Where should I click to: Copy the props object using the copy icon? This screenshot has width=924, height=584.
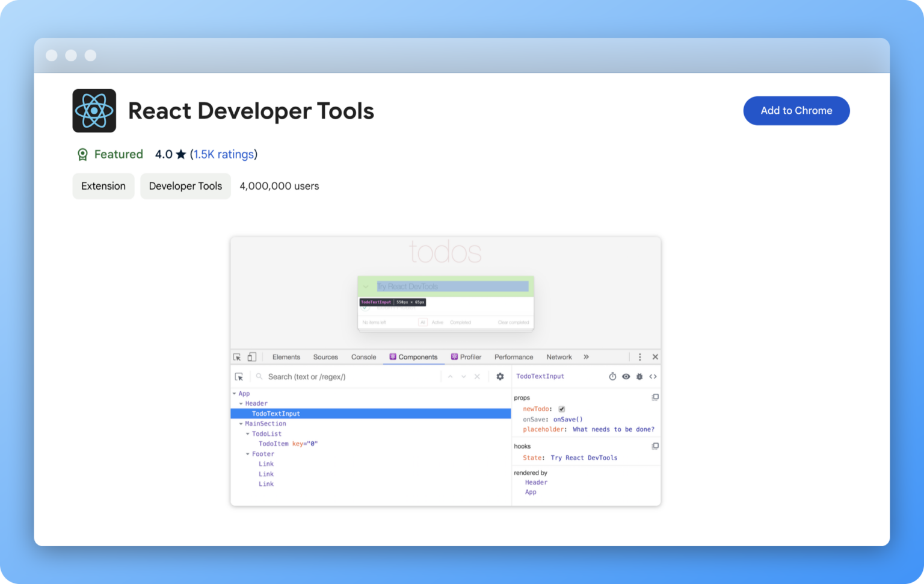655,397
